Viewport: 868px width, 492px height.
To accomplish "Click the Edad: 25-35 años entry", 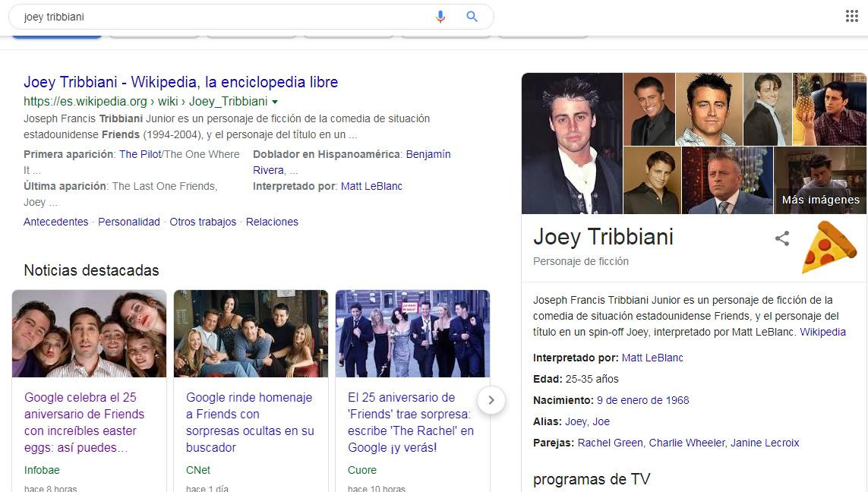I will tap(576, 379).
